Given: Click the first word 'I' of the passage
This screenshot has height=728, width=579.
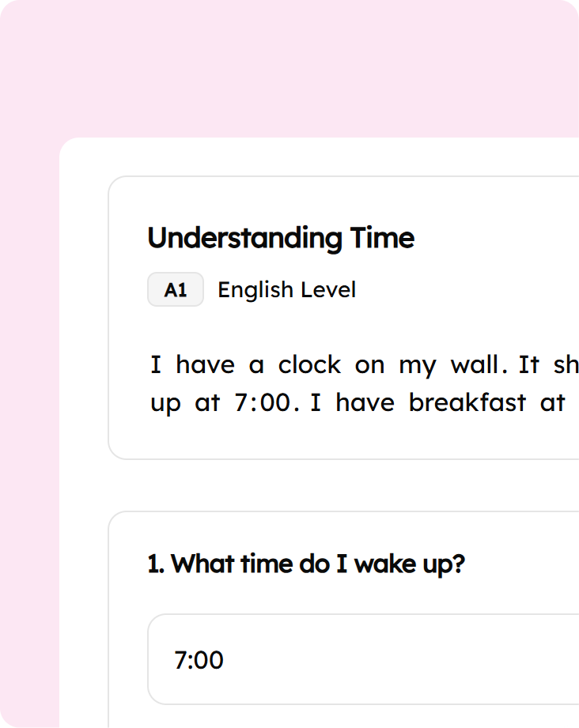Looking at the screenshot, I should click(x=156, y=365).
